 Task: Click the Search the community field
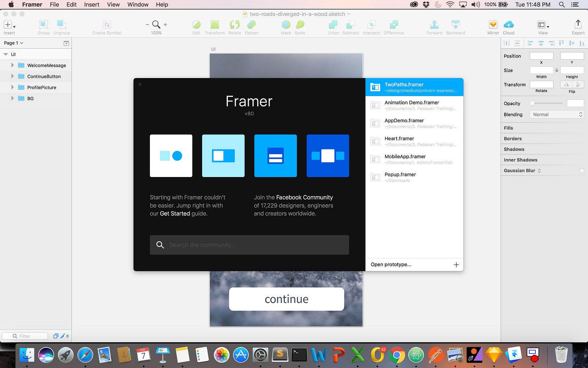click(250, 245)
